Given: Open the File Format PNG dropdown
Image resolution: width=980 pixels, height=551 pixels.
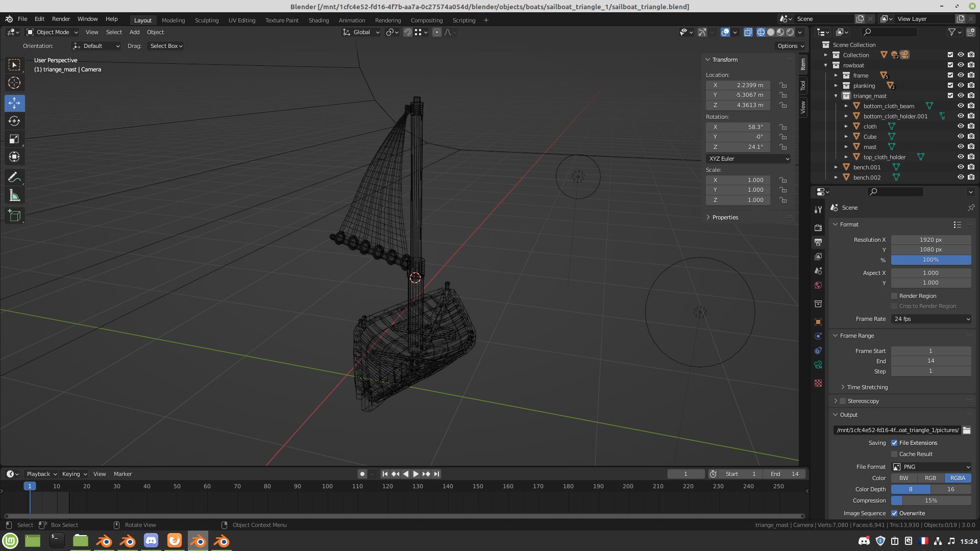Looking at the screenshot, I should 931,467.
